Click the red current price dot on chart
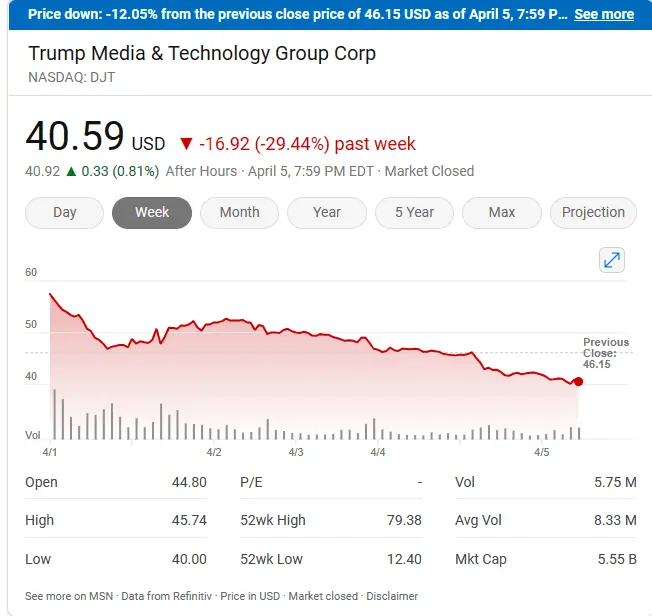652x616 pixels. 578,382
